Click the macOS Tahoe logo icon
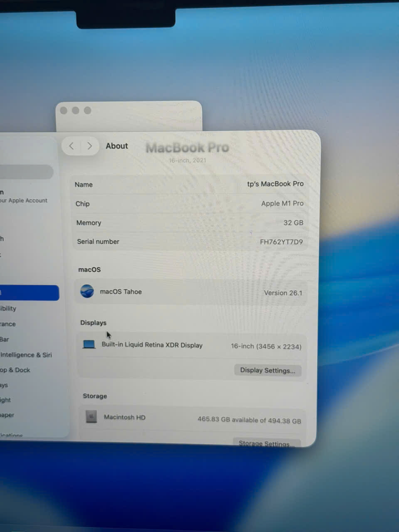 pyautogui.click(x=87, y=291)
